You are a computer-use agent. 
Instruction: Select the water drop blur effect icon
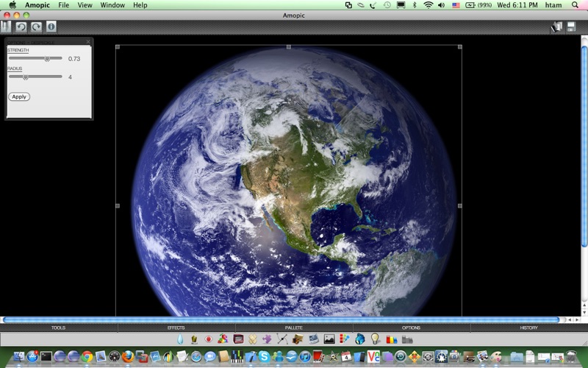(180, 339)
